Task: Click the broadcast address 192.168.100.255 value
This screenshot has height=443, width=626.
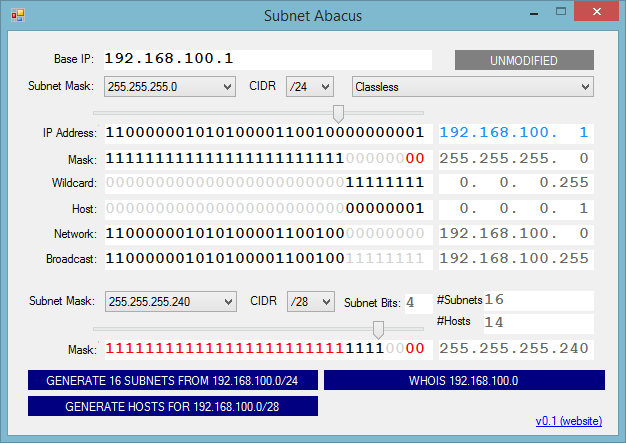Action: click(x=516, y=259)
